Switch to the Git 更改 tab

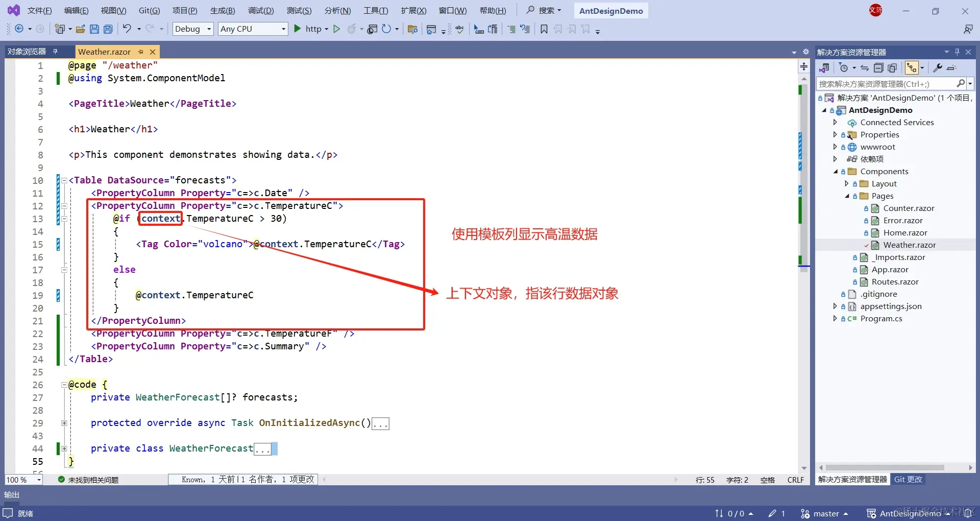[x=908, y=479]
